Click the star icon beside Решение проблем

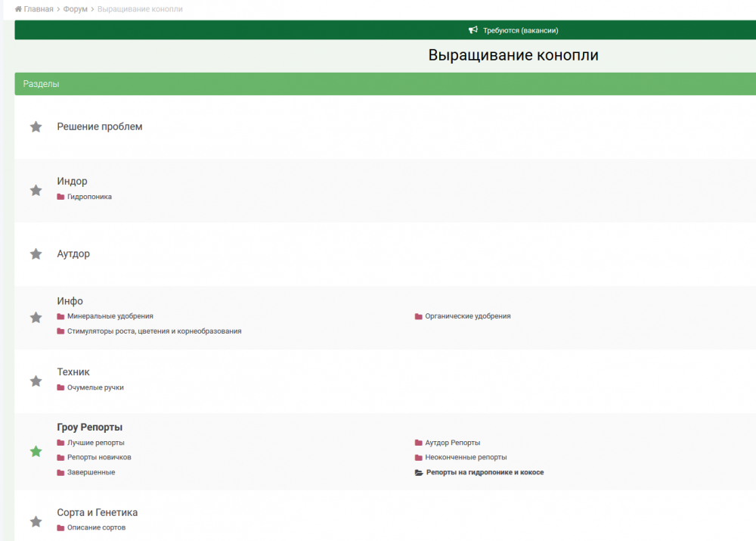[36, 127]
